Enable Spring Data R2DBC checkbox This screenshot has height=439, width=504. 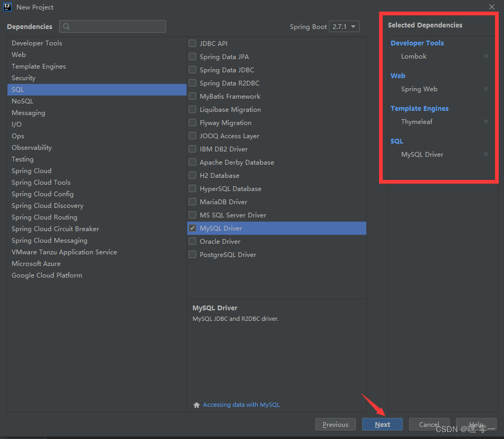(x=192, y=83)
